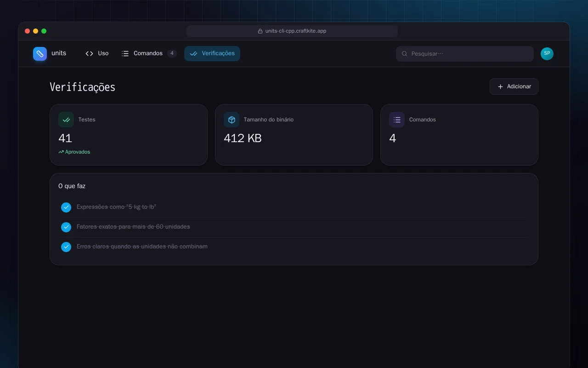Click the address bar URL units-cli-cpp.craftkite.app
Image resolution: width=588 pixels, height=368 pixels.
[296, 31]
